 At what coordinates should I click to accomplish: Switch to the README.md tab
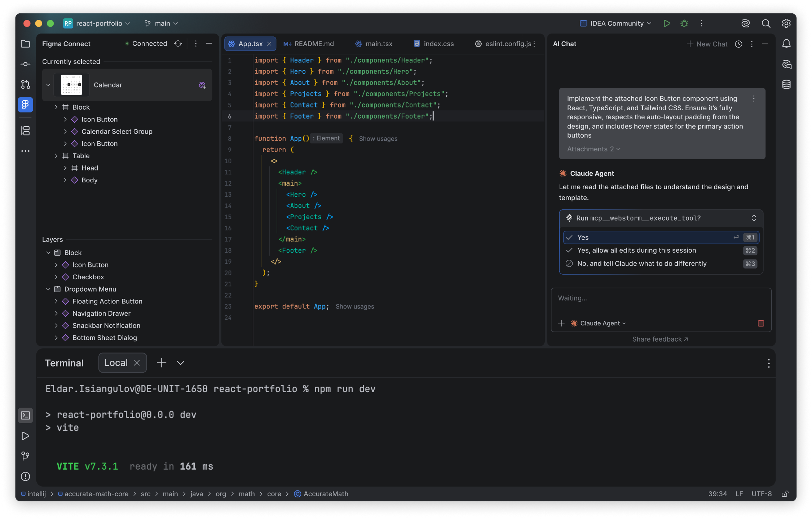309,44
